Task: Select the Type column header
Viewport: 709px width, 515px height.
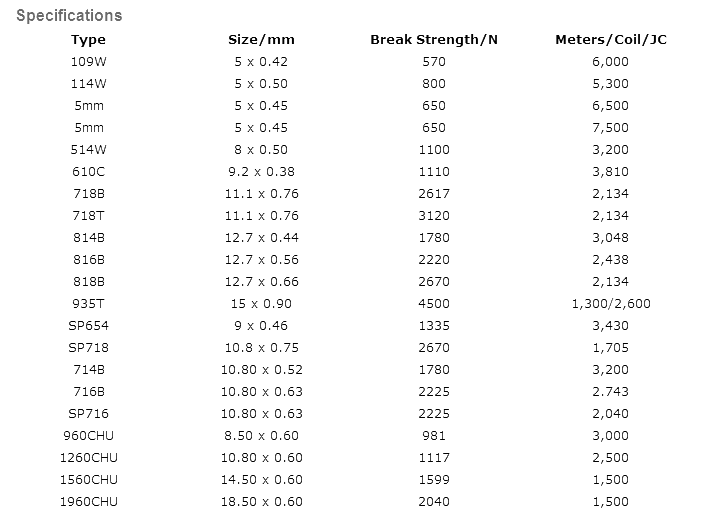Action: (88, 40)
